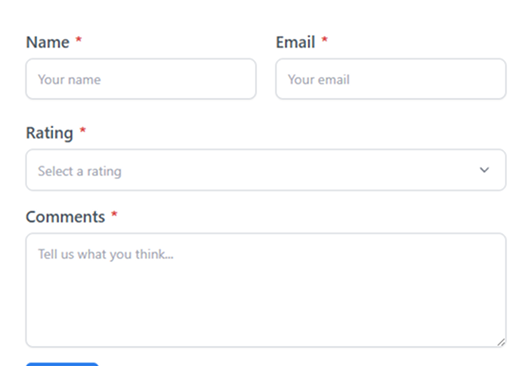Click the Rating field label

click(x=49, y=133)
